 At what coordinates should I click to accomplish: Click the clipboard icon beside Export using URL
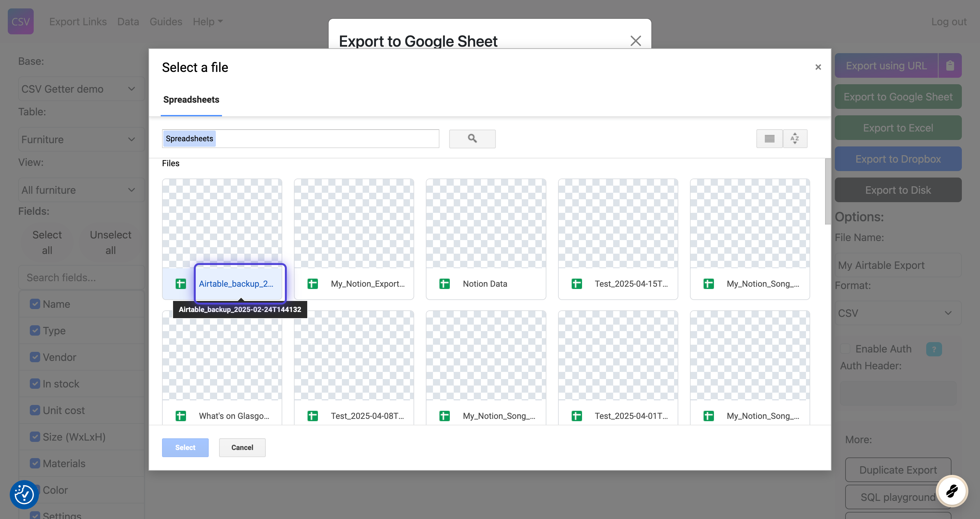click(950, 65)
